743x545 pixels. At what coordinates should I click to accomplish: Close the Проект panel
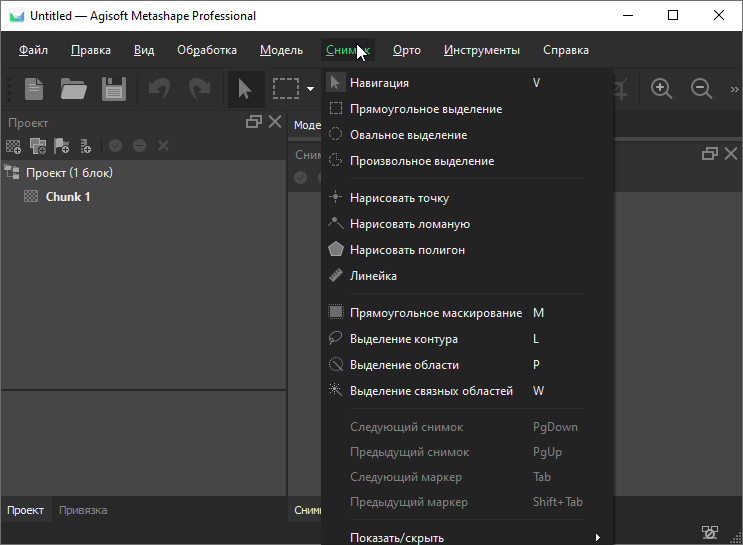click(x=275, y=122)
